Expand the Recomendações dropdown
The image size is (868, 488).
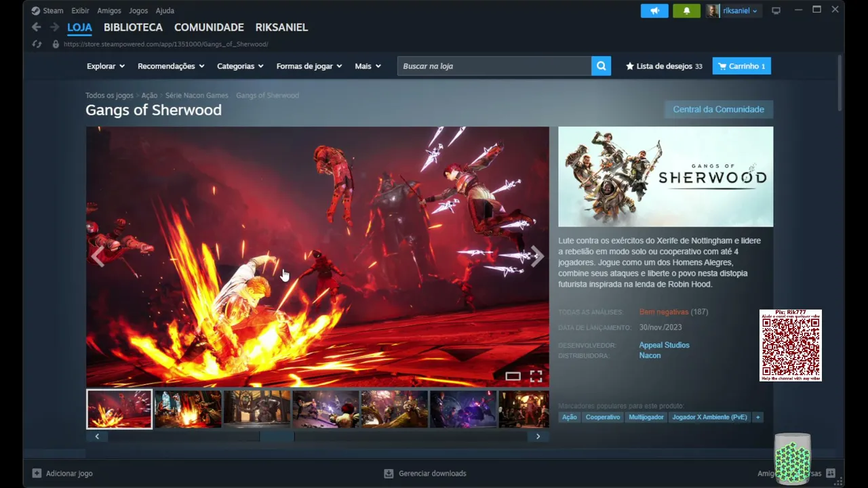[171, 66]
